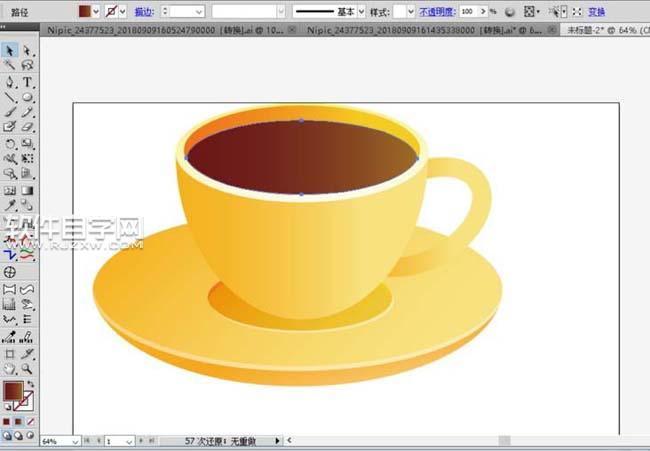650x451 pixels.
Task: Open the 描边 stroke panel link
Action: coord(144,12)
